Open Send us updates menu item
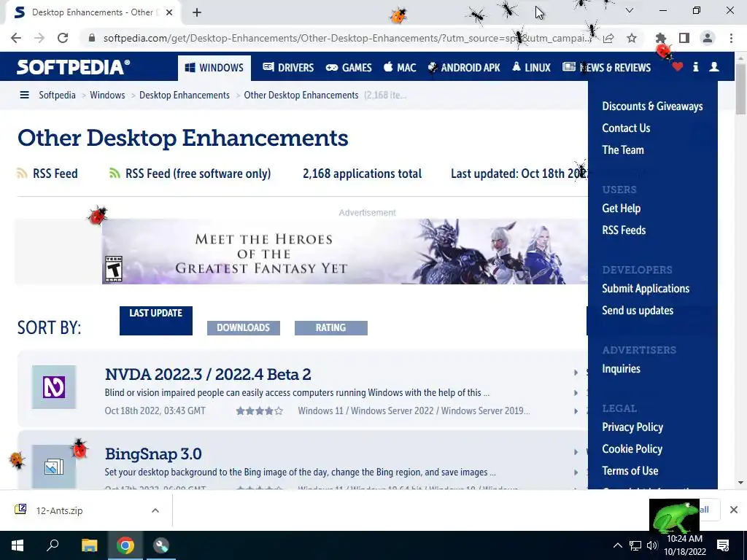 tap(638, 311)
